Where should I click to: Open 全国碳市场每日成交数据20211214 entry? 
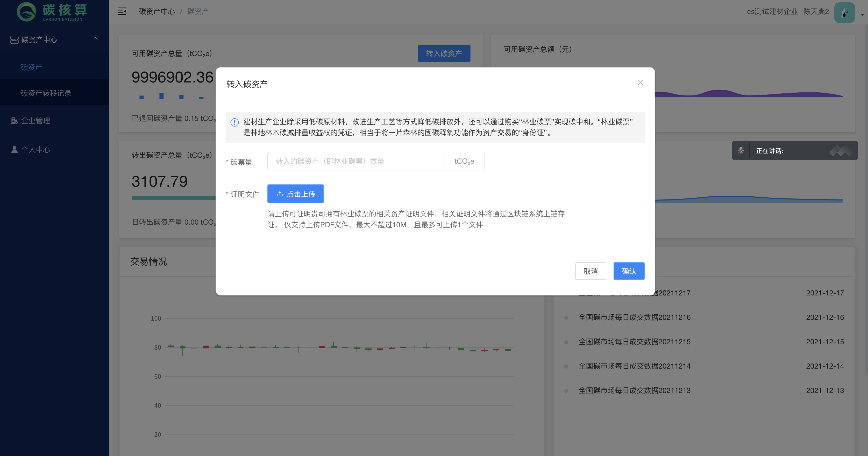[634, 366]
